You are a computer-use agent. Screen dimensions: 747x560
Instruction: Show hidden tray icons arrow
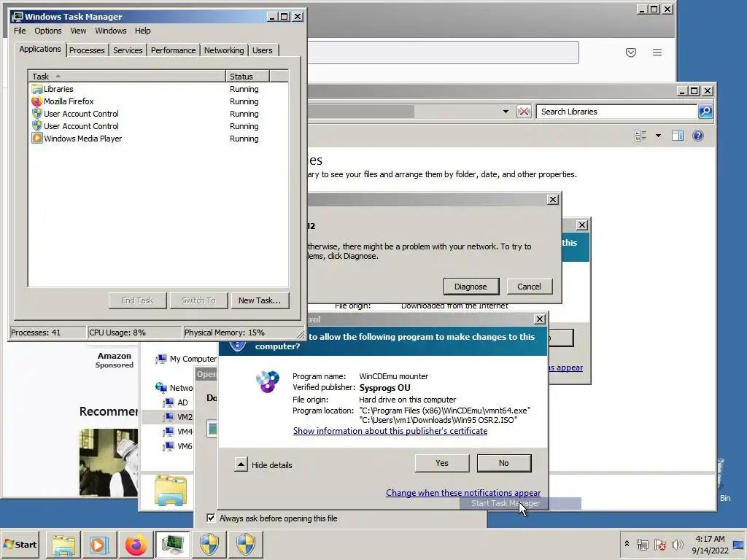pyautogui.click(x=627, y=544)
